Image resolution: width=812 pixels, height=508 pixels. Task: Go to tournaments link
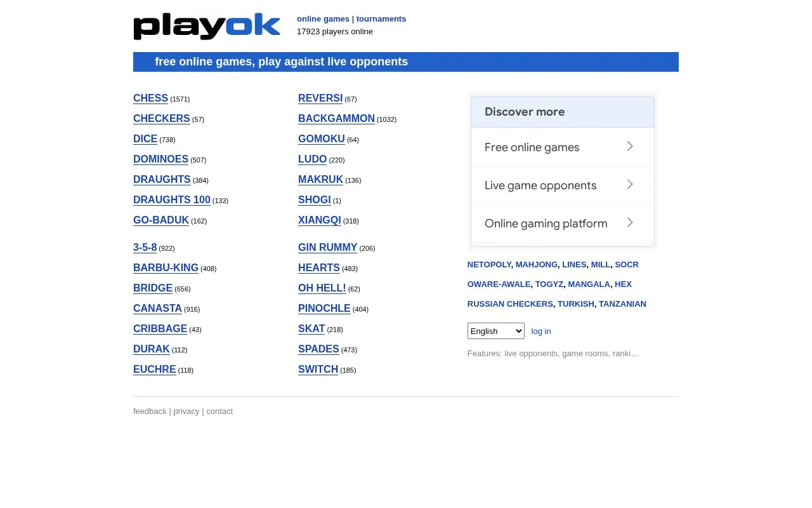coord(381,19)
